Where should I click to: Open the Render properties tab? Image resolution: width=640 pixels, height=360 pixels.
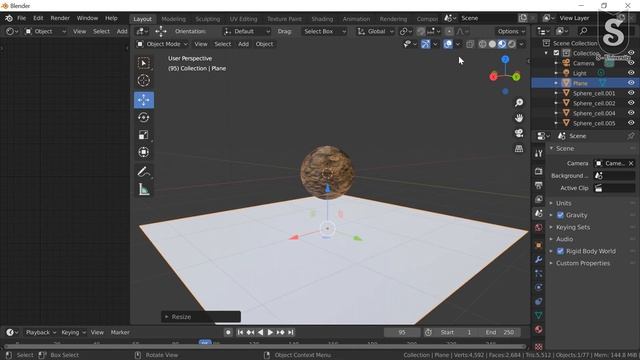point(538,171)
